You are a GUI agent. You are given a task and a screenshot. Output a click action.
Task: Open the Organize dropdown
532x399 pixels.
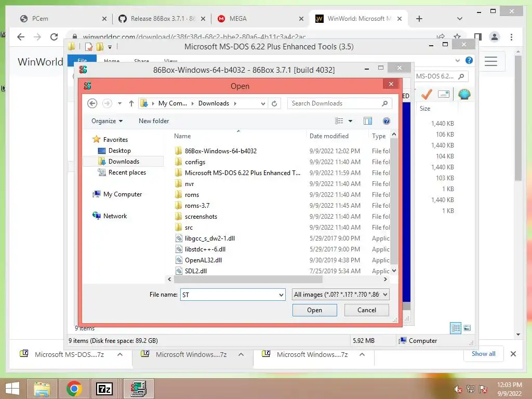coord(107,121)
